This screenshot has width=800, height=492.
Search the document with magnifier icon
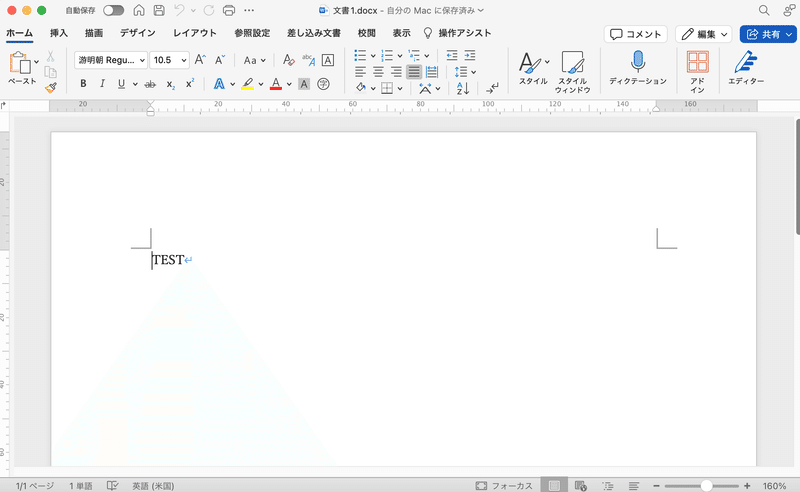[x=764, y=10]
